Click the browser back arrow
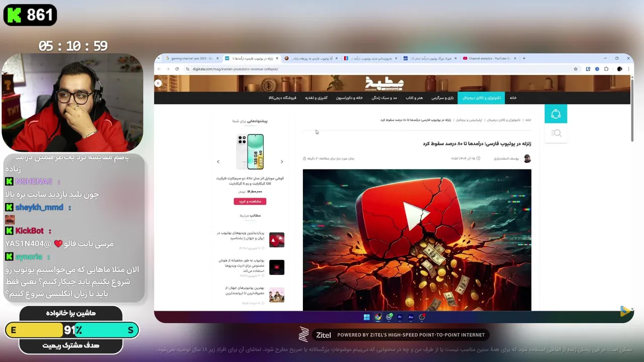Image resolution: width=644 pixels, height=362 pixels. tap(159, 69)
